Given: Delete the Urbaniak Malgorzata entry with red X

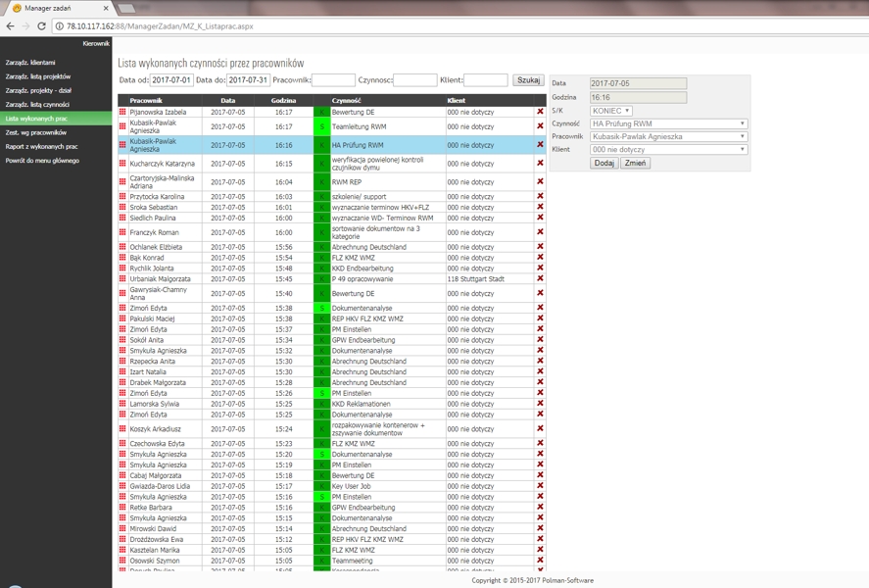Looking at the screenshot, I should pyautogui.click(x=540, y=279).
